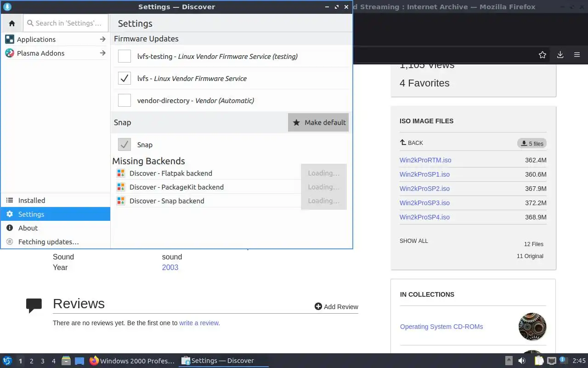588x368 pixels.
Task: Click the 11 Original label
Action: click(530, 256)
